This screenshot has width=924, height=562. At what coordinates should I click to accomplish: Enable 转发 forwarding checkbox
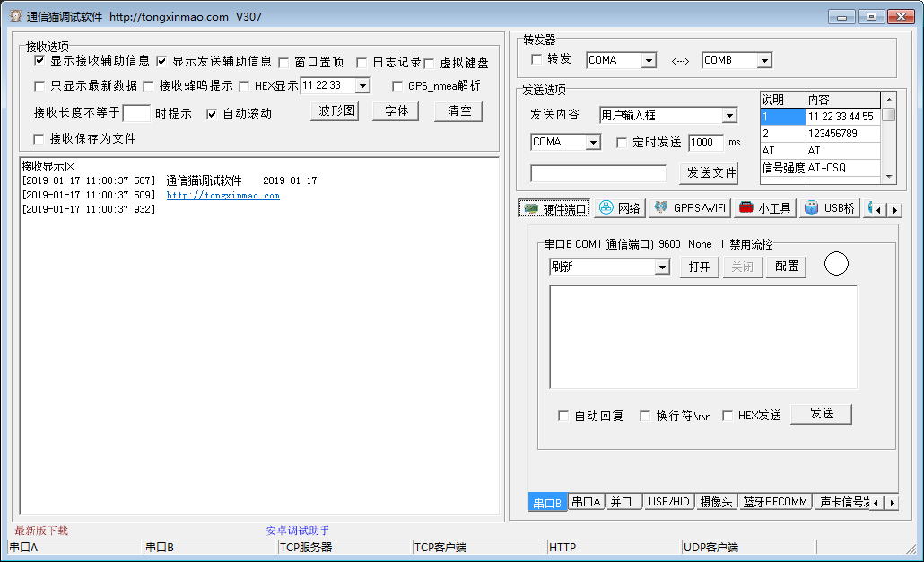(x=536, y=59)
